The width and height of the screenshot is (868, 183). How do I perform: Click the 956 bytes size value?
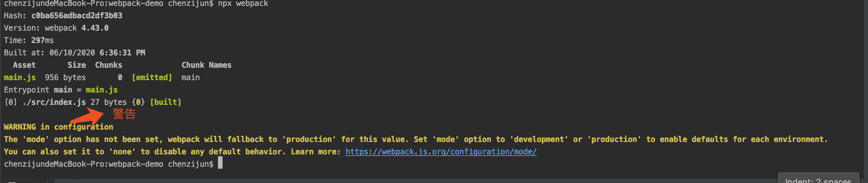click(65, 77)
